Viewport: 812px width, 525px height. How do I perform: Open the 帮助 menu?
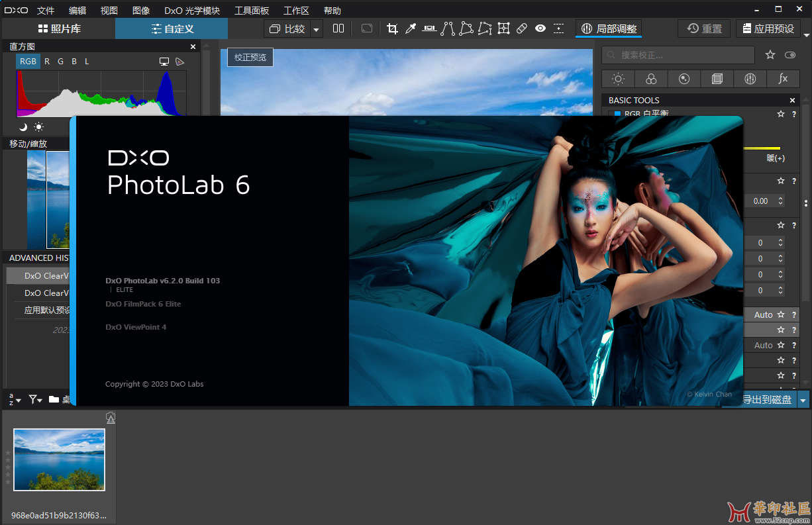click(x=332, y=11)
